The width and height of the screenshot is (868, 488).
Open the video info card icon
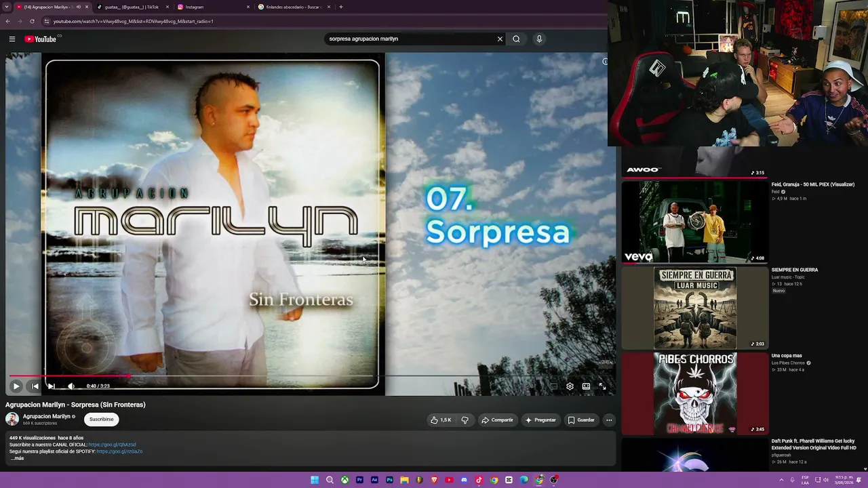[605, 62]
